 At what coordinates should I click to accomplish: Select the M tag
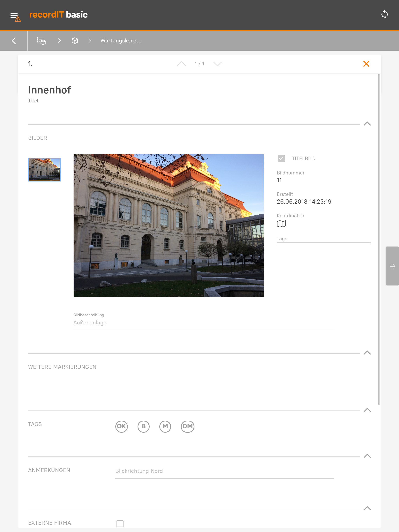tap(165, 426)
